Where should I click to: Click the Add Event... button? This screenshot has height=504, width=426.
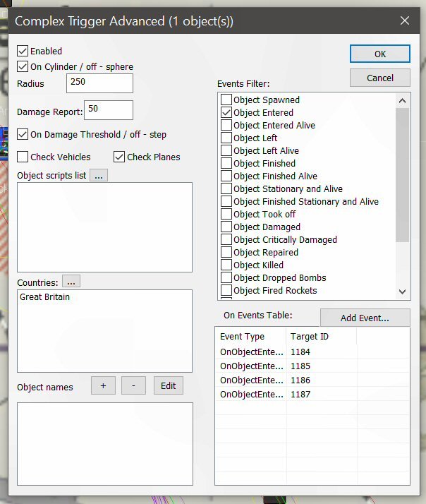click(365, 318)
